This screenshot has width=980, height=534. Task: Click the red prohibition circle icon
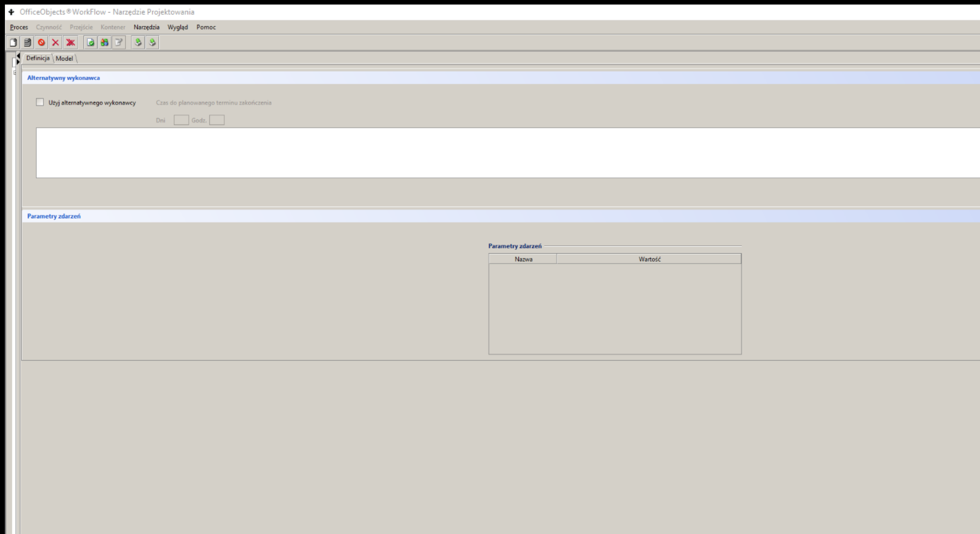click(42, 42)
